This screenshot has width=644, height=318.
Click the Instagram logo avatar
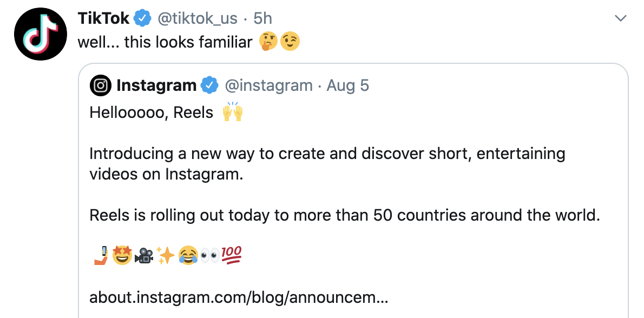[100, 85]
